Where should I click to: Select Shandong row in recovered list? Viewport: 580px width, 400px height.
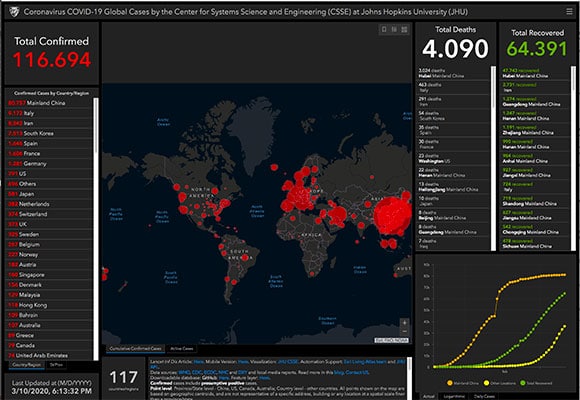coord(535,201)
